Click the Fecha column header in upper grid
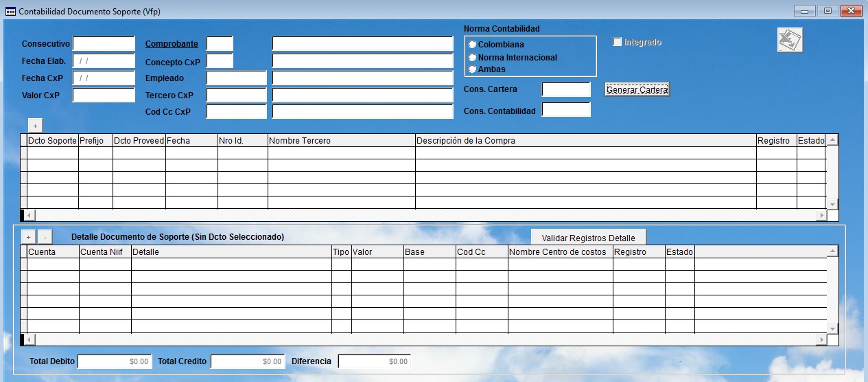The image size is (868, 382). pyautogui.click(x=192, y=140)
